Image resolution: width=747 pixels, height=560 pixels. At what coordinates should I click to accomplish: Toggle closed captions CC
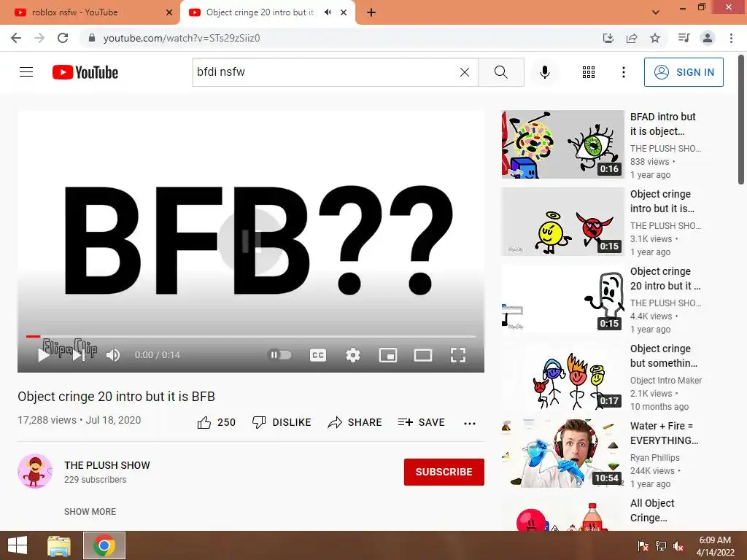[318, 355]
